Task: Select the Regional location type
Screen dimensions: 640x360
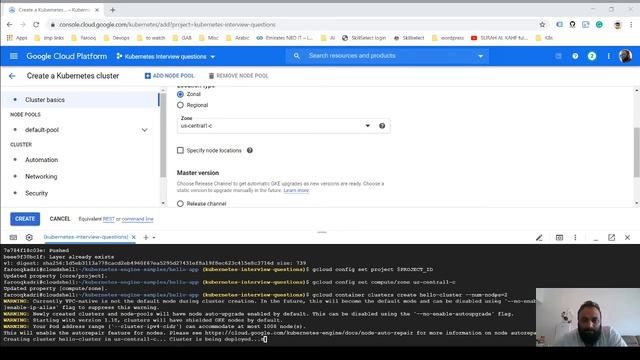Action: (180, 105)
